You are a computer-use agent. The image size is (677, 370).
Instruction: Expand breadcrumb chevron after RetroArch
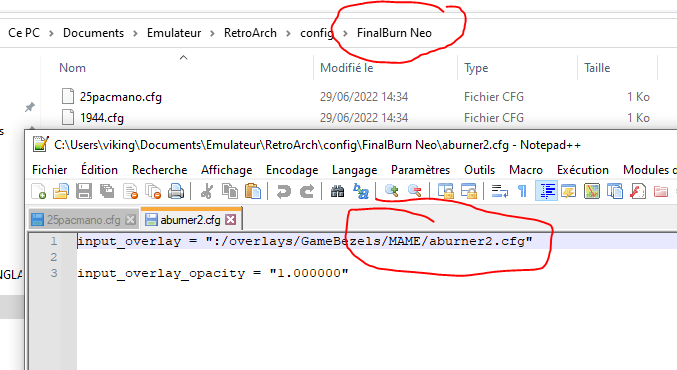tap(288, 33)
